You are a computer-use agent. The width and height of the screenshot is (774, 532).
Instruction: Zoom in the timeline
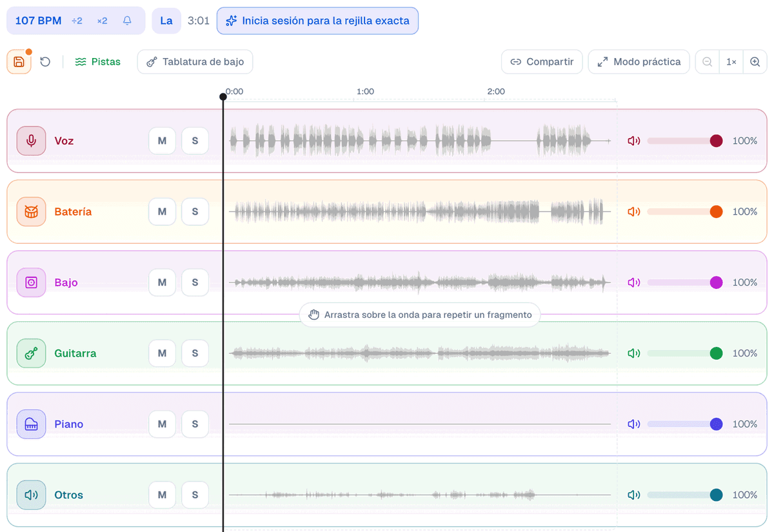(755, 62)
